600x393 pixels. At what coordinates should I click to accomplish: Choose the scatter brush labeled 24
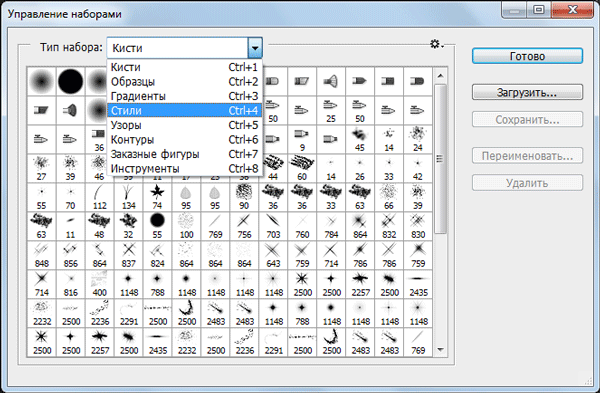point(418,140)
